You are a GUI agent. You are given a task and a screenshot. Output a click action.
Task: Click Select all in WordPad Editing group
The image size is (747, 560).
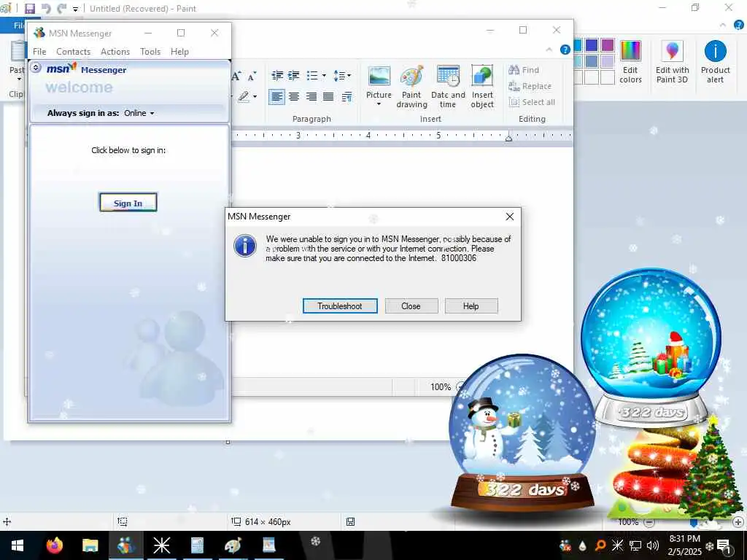point(532,102)
